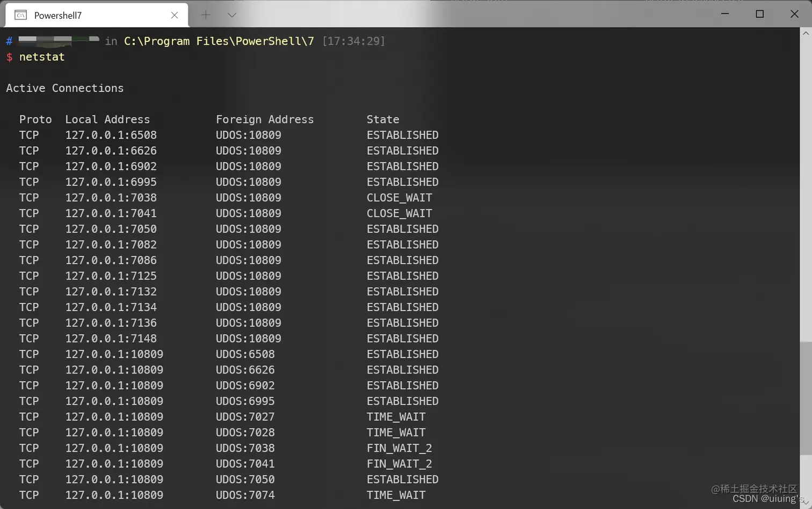Click TIME_WAIT state for UDOS:7028
The height and width of the screenshot is (509, 812).
tap(396, 432)
